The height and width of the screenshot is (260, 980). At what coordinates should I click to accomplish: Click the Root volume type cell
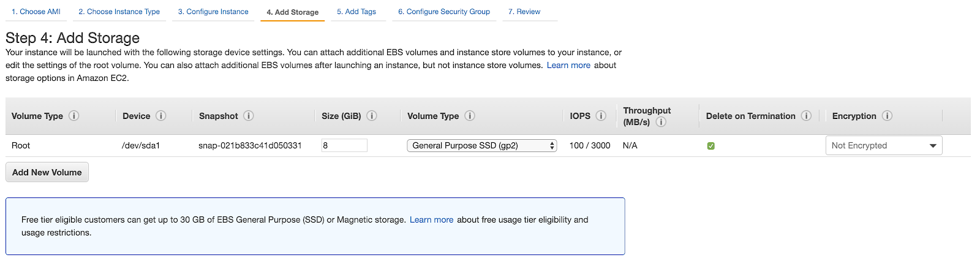pos(21,145)
